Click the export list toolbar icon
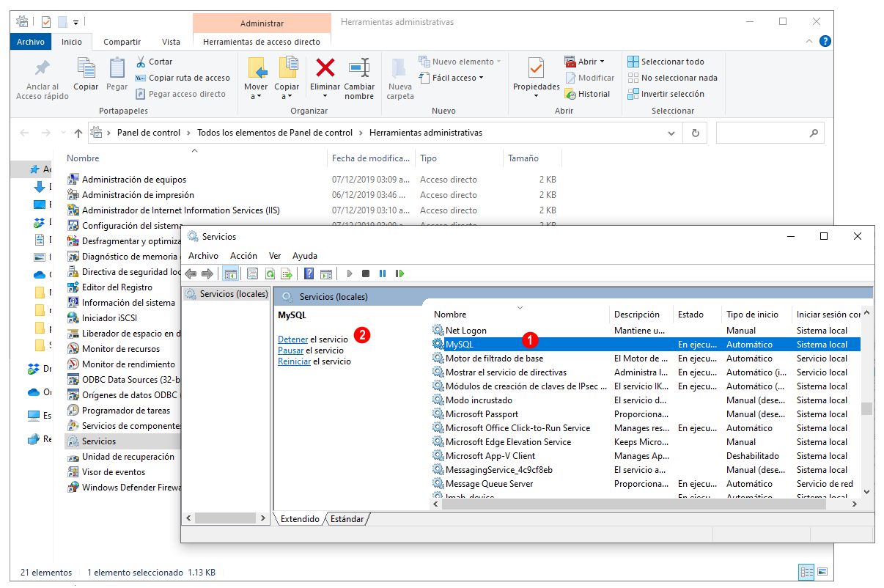The height and width of the screenshot is (588, 884). 287,273
